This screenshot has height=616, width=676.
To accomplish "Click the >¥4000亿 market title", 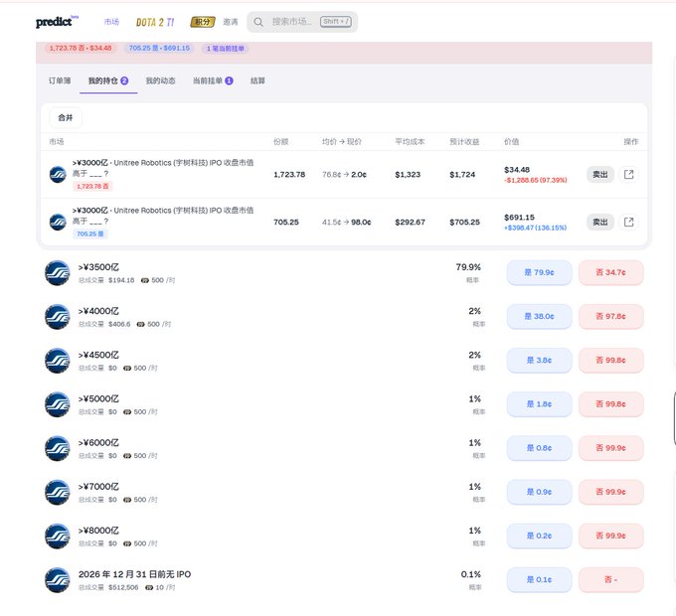I will pos(98,311).
